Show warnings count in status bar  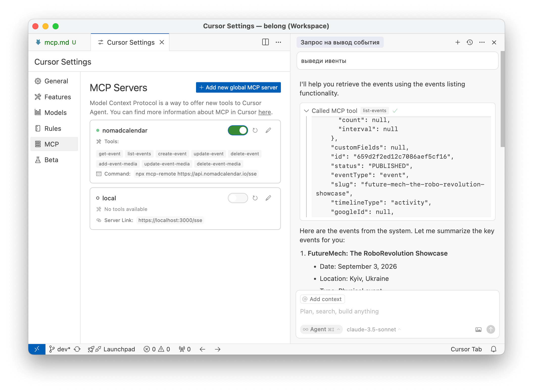[164, 349]
